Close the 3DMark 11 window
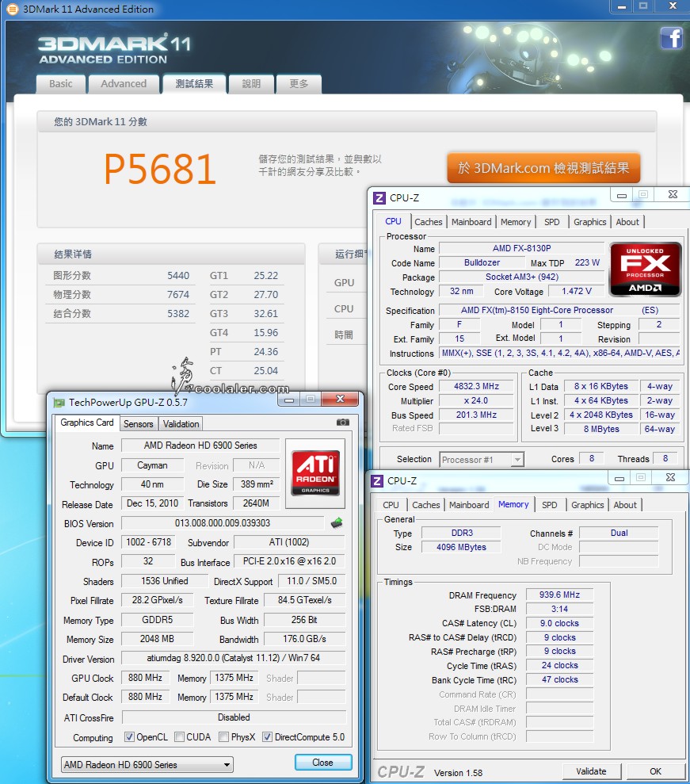Image resolution: width=690 pixels, height=784 pixels. (x=673, y=6)
